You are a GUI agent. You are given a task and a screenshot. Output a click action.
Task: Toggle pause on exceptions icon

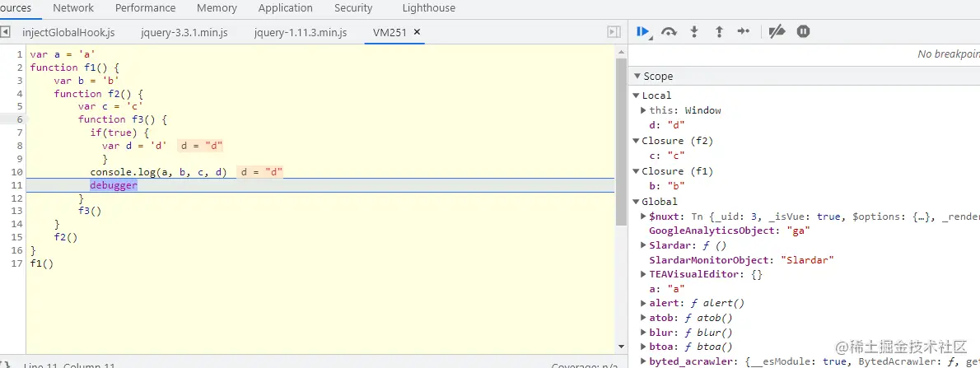[x=803, y=31]
